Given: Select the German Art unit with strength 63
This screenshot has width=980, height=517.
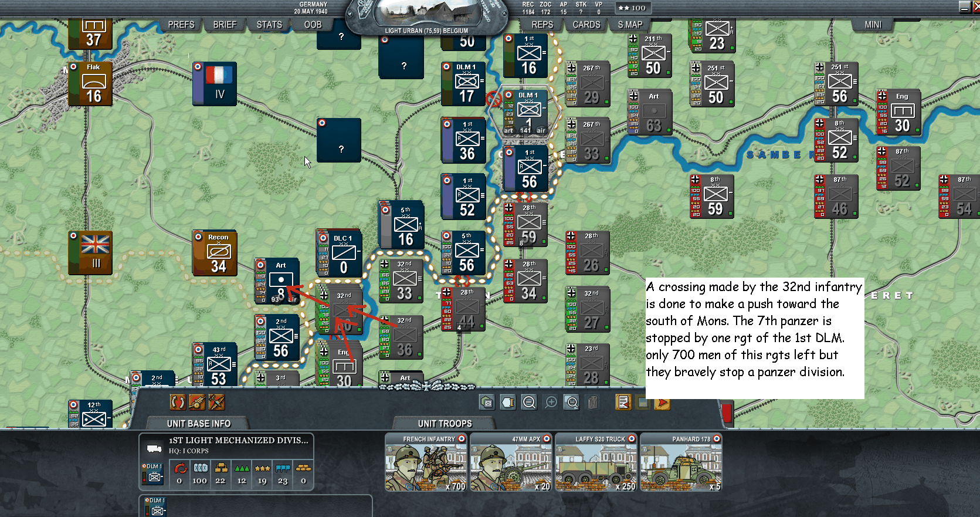Looking at the screenshot, I should pos(650,112).
